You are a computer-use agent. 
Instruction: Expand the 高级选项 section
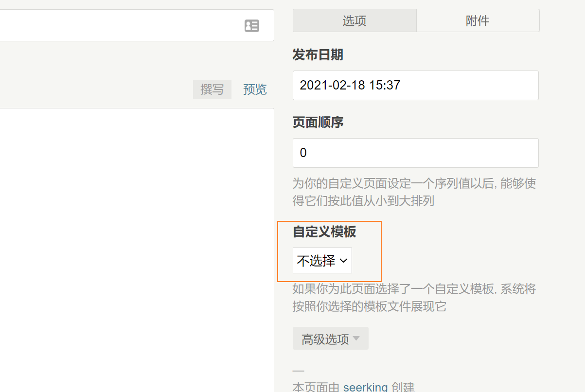point(330,338)
